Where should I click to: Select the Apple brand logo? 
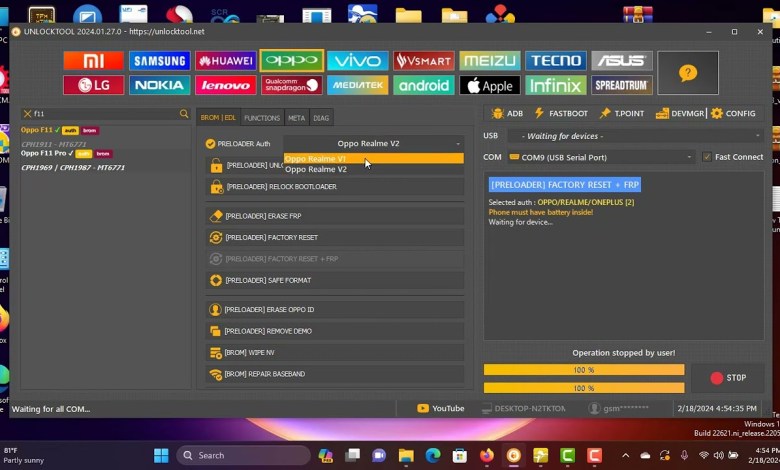[490, 85]
